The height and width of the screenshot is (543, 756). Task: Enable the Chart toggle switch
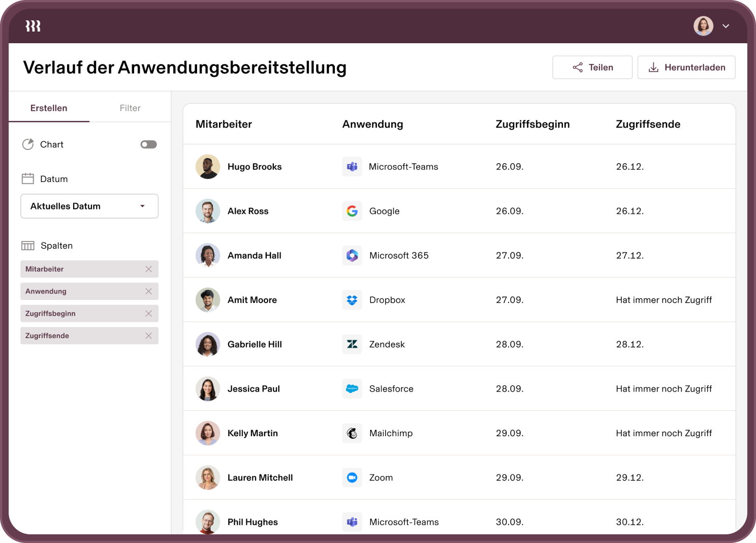pos(148,144)
